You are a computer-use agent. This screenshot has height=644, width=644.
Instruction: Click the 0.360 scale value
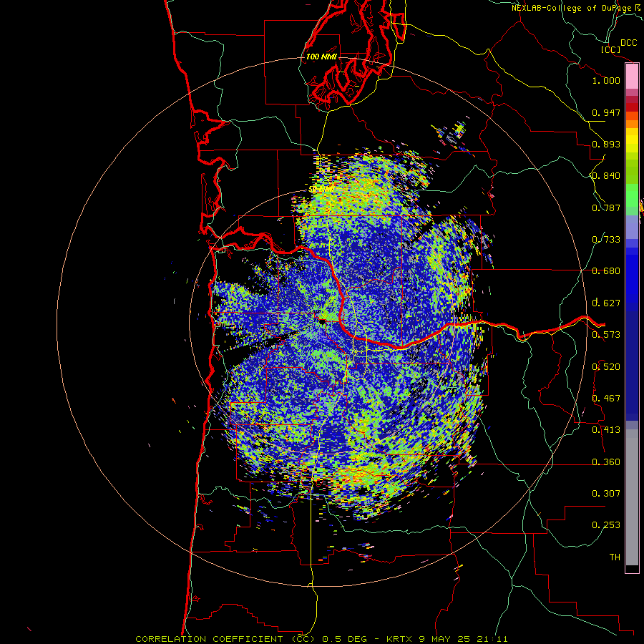[606, 462]
